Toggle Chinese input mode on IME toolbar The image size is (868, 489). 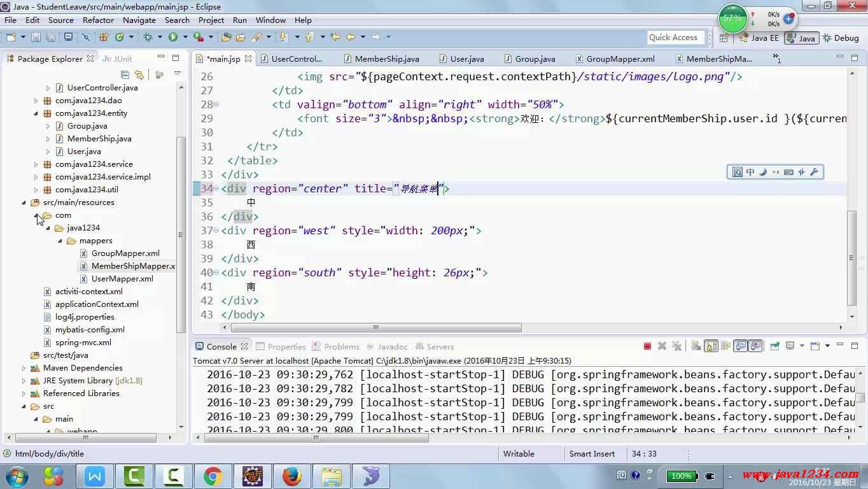(750, 172)
